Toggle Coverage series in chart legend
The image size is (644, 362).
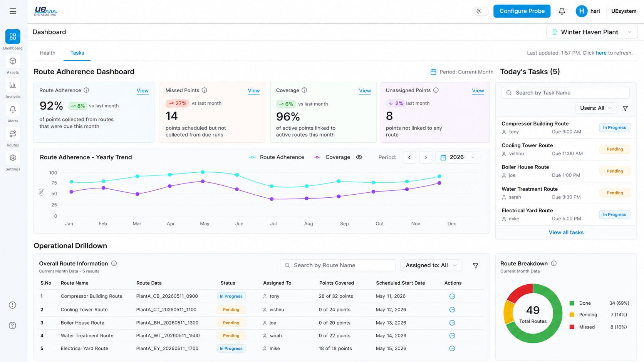pyautogui.click(x=332, y=157)
